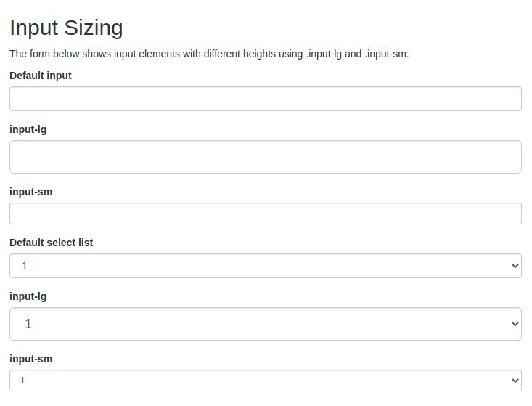Open the large input-lg select dropdown

265,324
